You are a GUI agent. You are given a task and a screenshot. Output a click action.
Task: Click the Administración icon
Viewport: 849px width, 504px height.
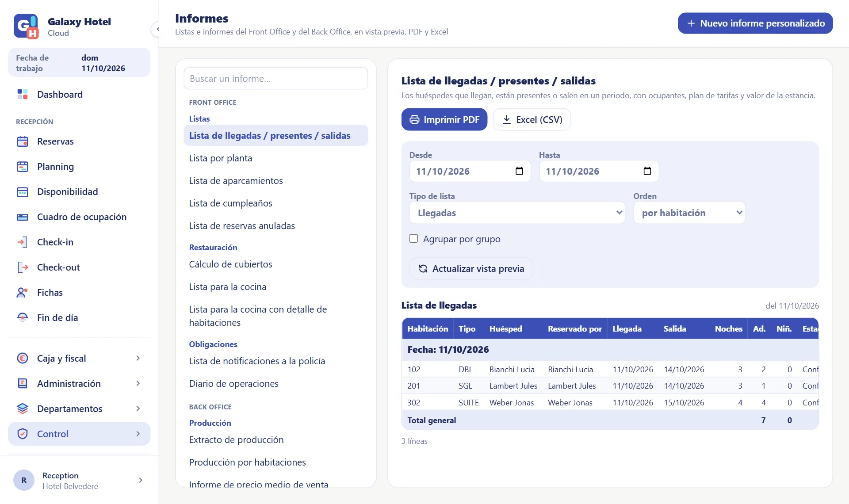(x=23, y=384)
